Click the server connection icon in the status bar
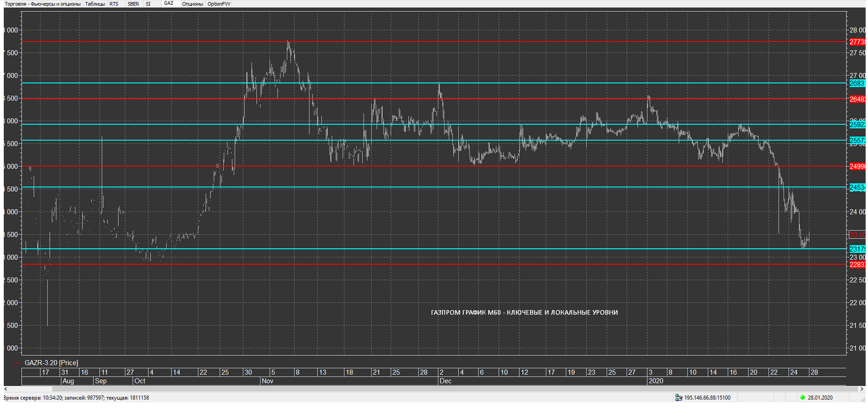Image resolution: width=868 pixels, height=408 pixels. click(x=678, y=398)
